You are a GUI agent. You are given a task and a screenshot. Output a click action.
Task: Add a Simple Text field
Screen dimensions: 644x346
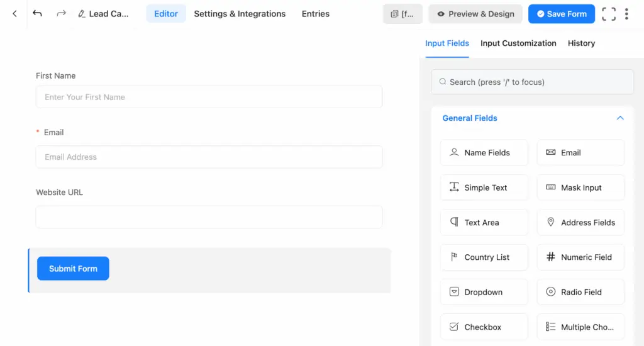pos(484,187)
